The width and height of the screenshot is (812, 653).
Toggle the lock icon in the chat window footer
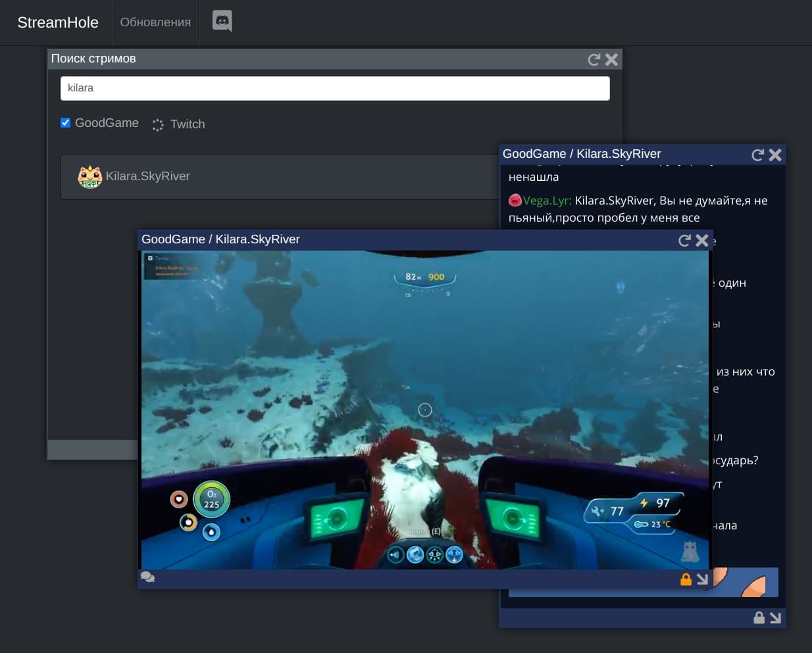coord(759,617)
